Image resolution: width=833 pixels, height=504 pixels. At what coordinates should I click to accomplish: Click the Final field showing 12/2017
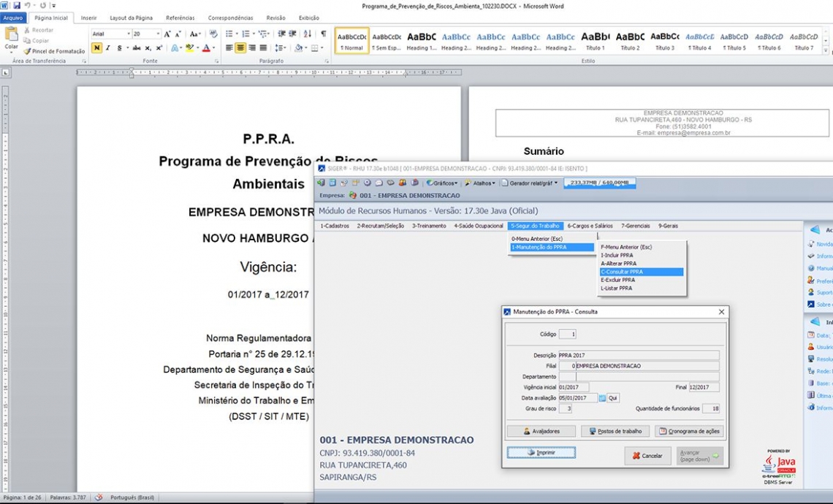(x=704, y=387)
